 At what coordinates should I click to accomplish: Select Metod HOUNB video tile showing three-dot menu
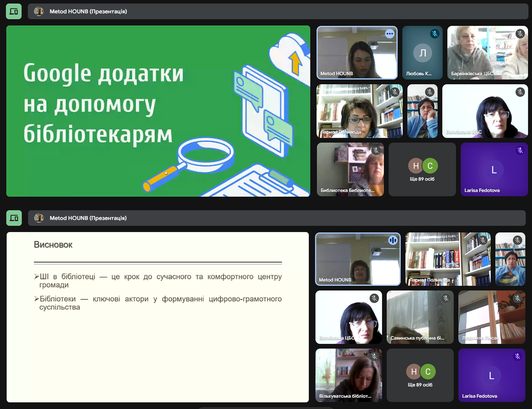357,53
